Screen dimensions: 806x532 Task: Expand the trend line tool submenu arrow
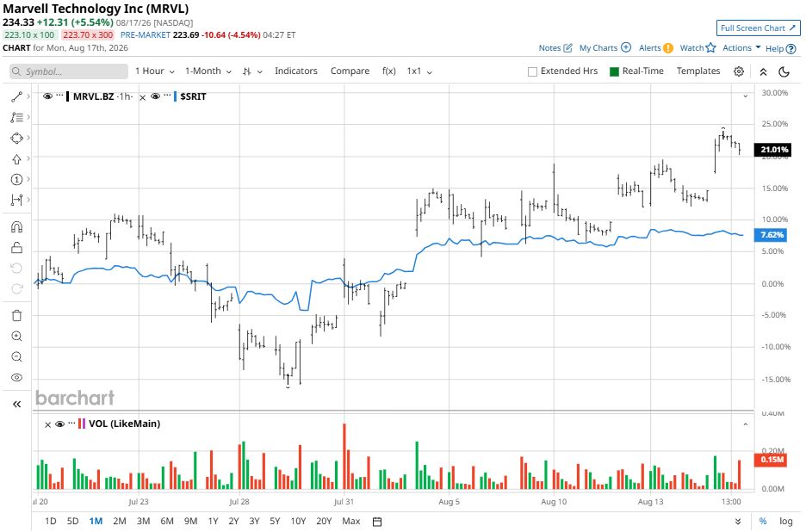pyautogui.click(x=28, y=96)
